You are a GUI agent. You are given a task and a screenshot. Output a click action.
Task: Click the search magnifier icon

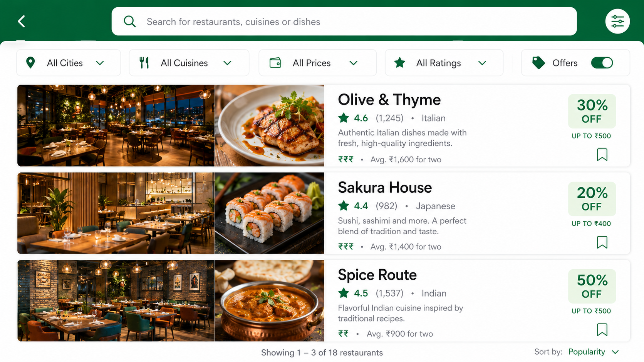130,22
